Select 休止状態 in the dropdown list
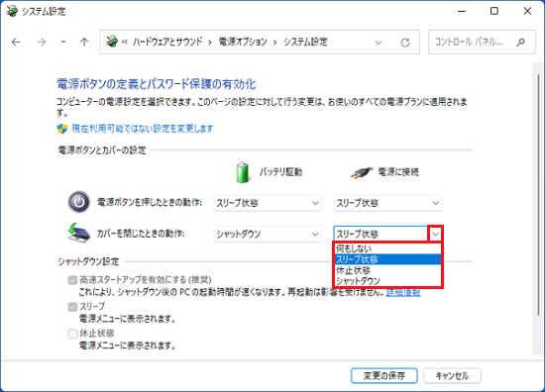The image size is (545, 392). point(387,270)
